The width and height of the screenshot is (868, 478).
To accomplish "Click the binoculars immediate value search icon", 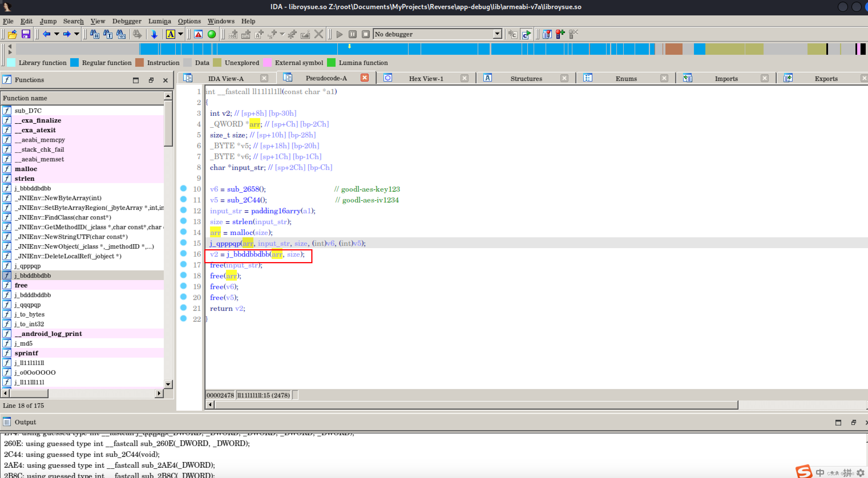I will (x=94, y=34).
